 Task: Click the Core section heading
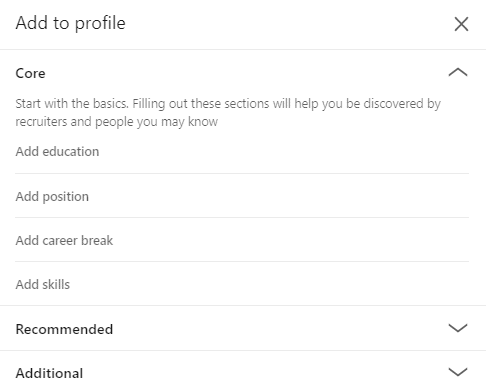click(30, 73)
